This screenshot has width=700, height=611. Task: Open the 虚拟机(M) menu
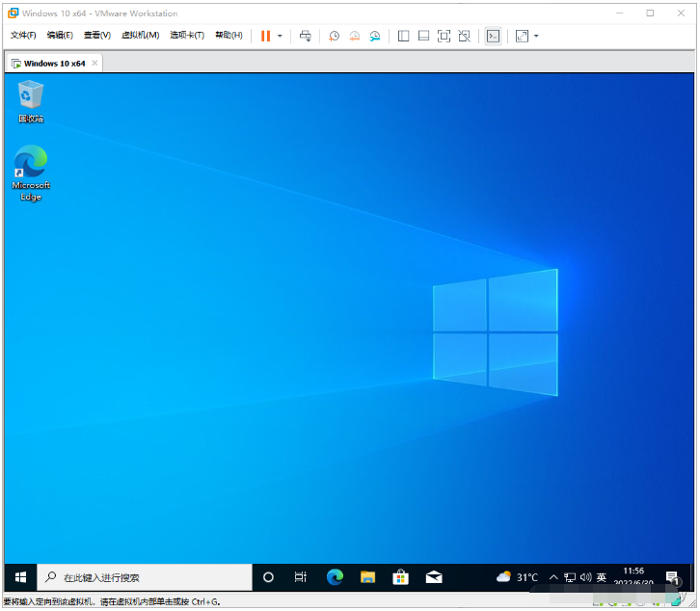tap(140, 36)
